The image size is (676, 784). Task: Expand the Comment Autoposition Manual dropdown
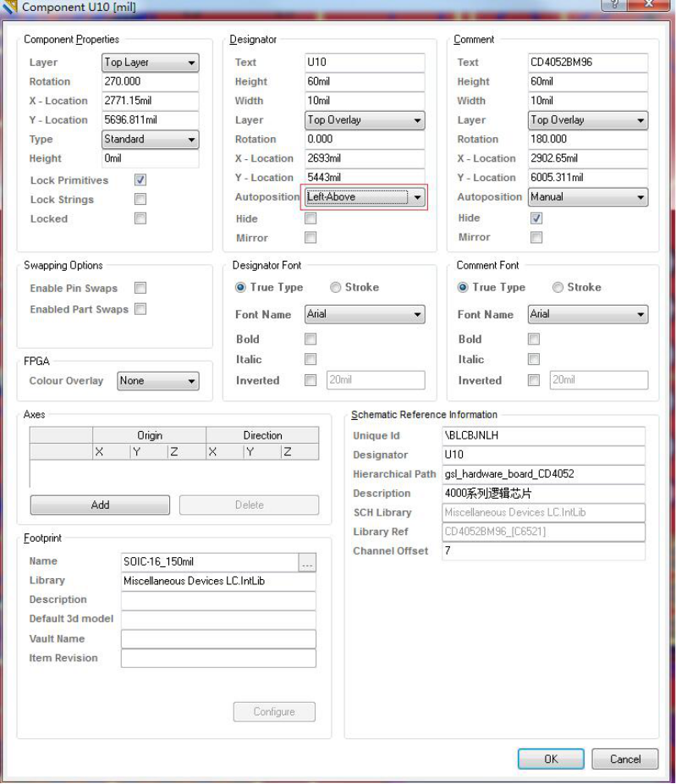[588, 197]
